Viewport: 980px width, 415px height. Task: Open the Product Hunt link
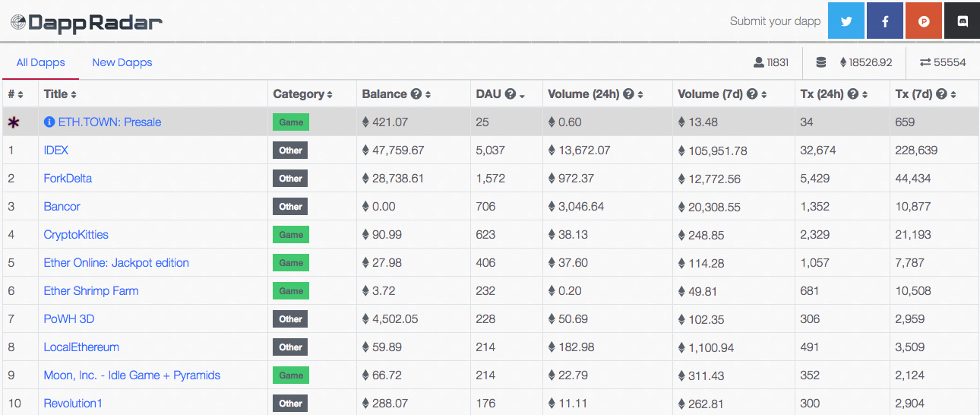pos(924,21)
